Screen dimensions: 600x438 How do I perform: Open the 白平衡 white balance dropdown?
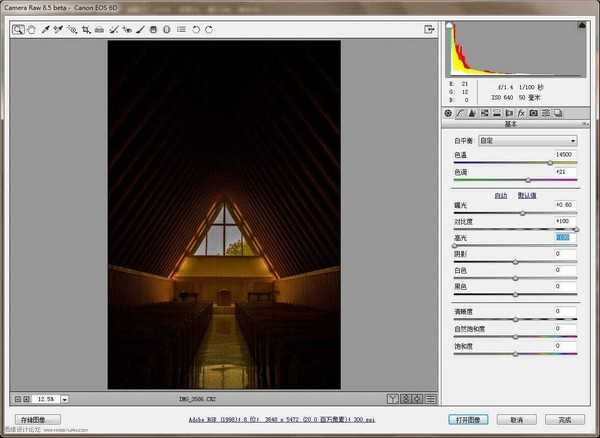point(527,141)
